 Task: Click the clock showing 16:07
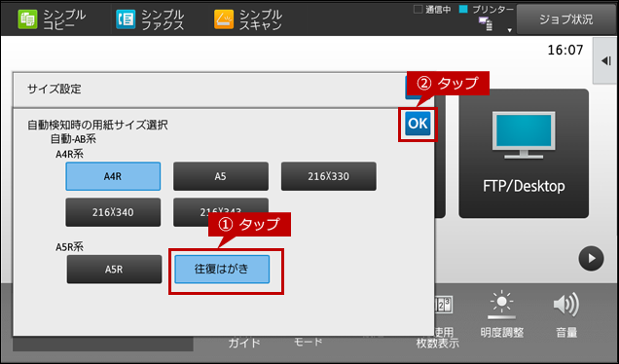pos(564,51)
